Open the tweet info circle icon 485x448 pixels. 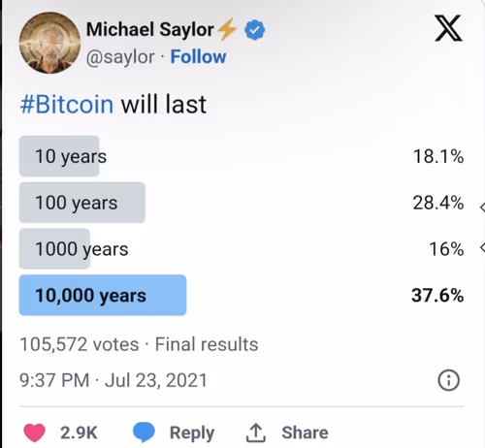pyautogui.click(x=448, y=380)
